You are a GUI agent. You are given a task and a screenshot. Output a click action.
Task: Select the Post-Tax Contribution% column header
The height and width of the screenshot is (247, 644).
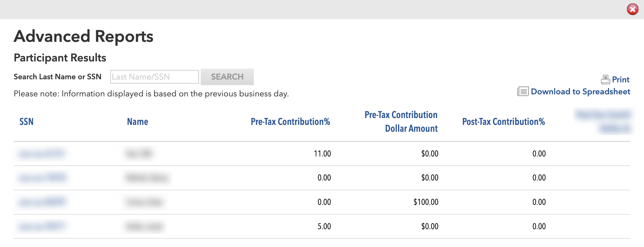(x=503, y=122)
